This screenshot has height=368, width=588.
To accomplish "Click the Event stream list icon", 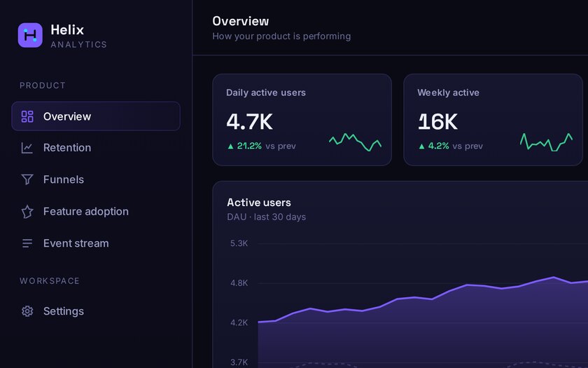I will point(27,243).
